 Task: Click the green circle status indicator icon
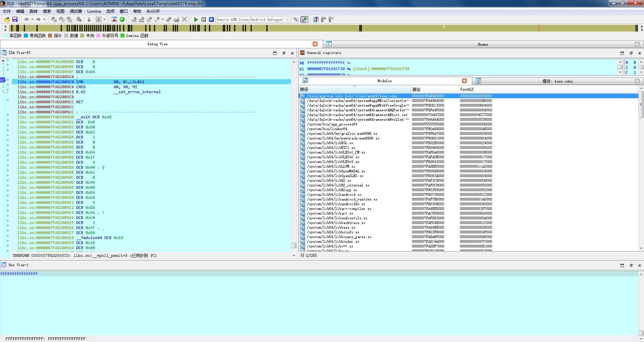[122, 19]
